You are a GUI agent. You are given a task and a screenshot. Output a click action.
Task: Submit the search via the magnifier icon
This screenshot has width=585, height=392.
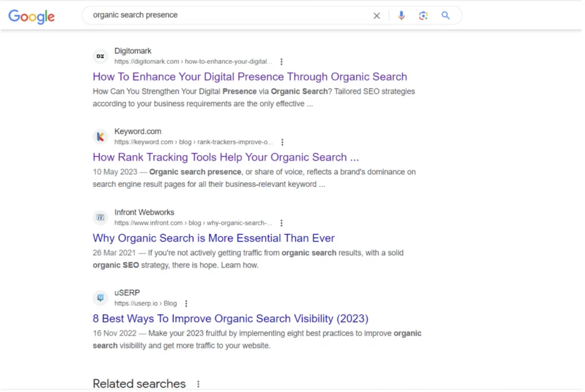(445, 15)
